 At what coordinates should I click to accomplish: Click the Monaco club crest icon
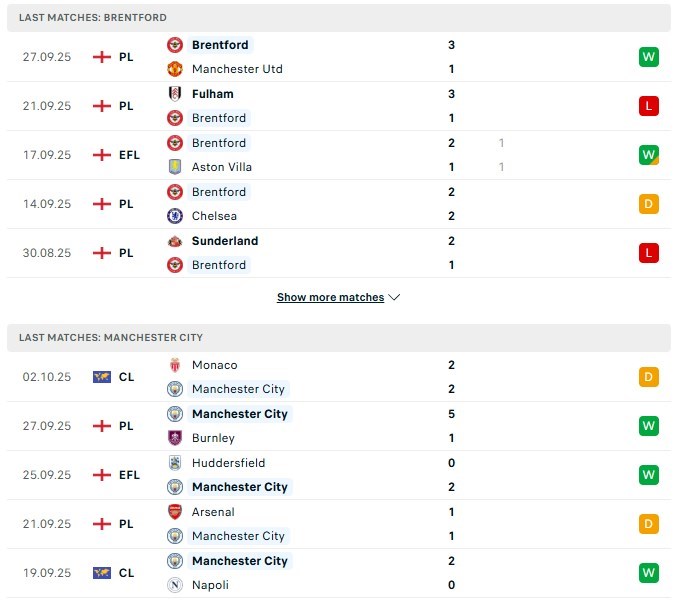(x=175, y=365)
